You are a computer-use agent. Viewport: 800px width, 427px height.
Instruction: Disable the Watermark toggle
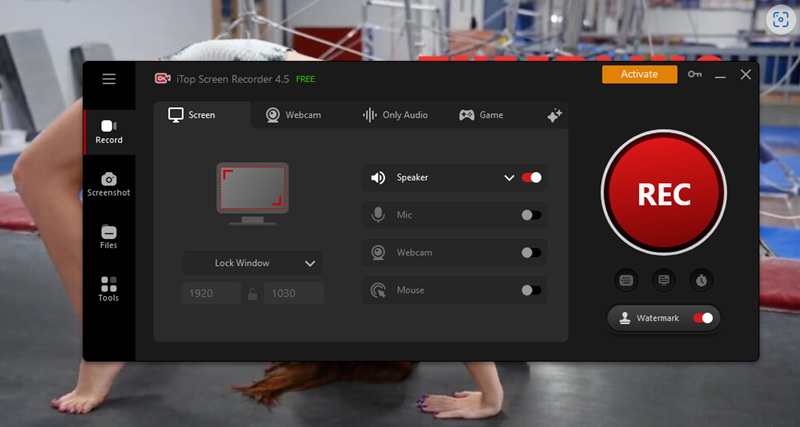(703, 318)
